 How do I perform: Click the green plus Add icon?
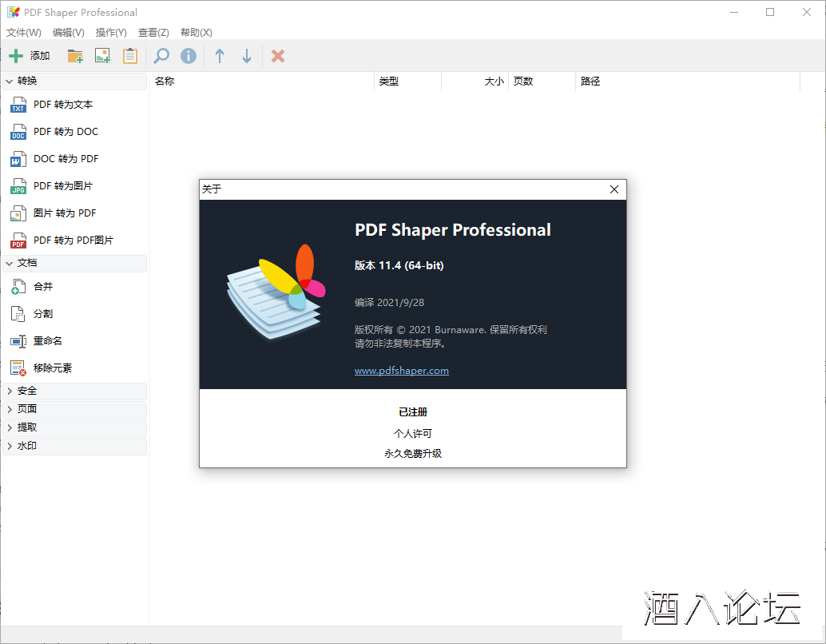click(16, 56)
